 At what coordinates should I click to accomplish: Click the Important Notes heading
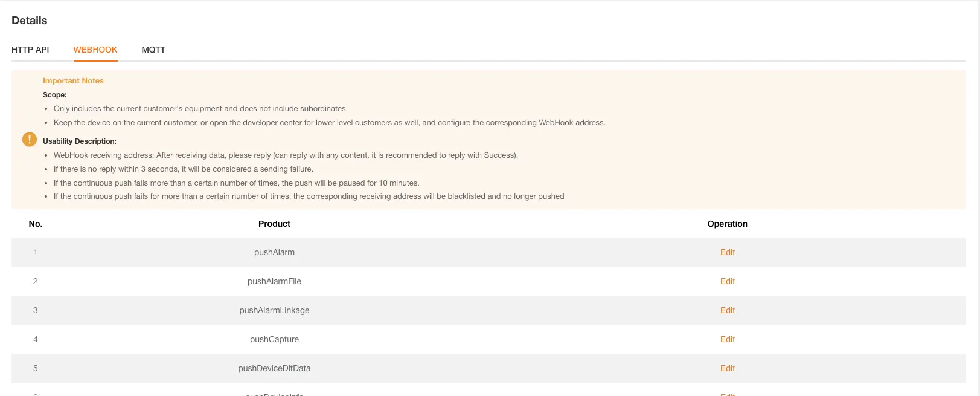pos(73,80)
